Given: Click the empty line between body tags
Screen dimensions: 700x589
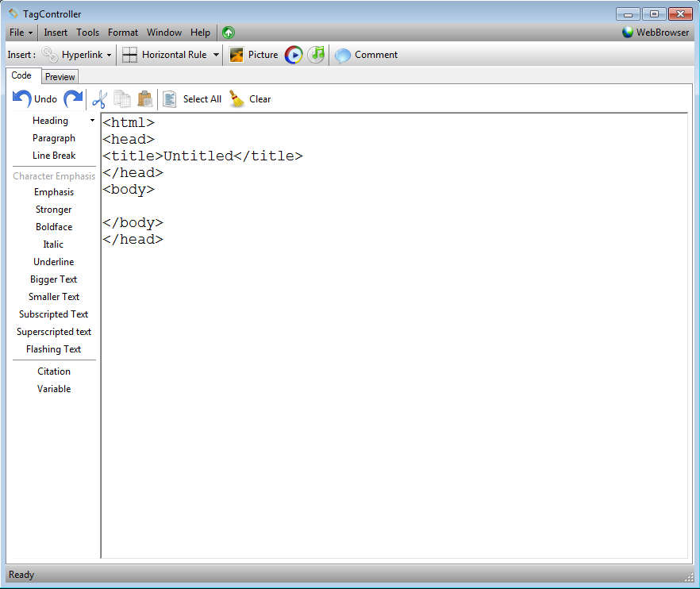Looking at the screenshot, I should click(394, 206).
